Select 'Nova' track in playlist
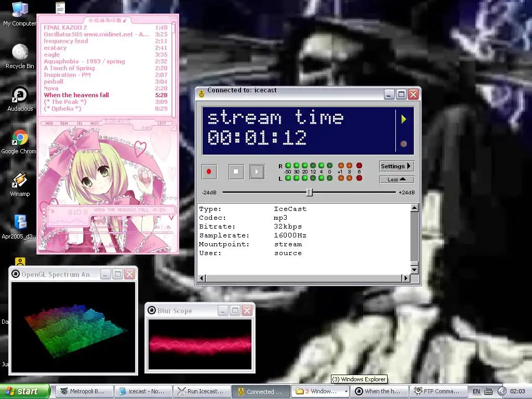 [105, 88]
